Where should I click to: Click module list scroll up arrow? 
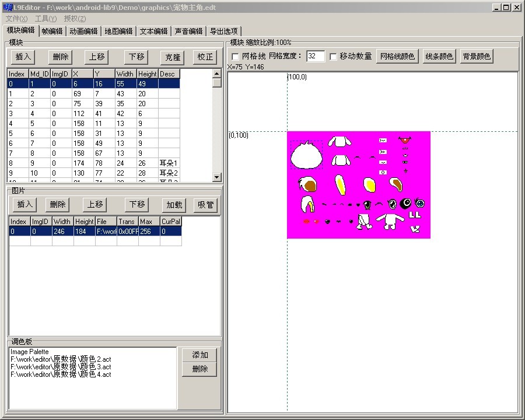217,73
